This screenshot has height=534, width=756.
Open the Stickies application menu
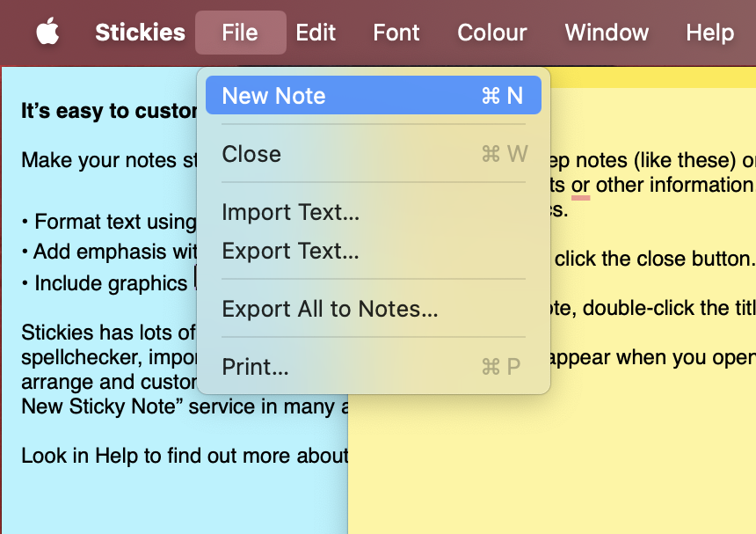[x=140, y=33]
